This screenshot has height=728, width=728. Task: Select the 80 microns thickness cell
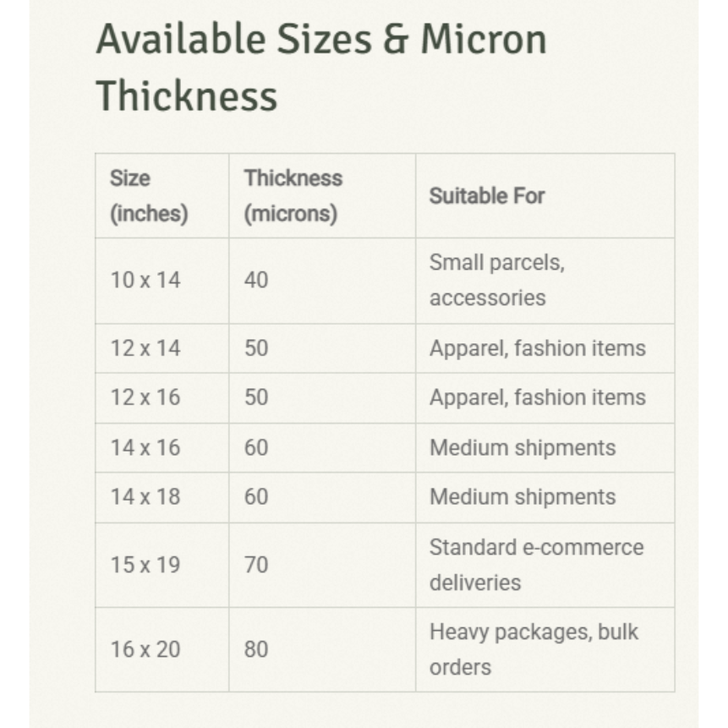256,649
